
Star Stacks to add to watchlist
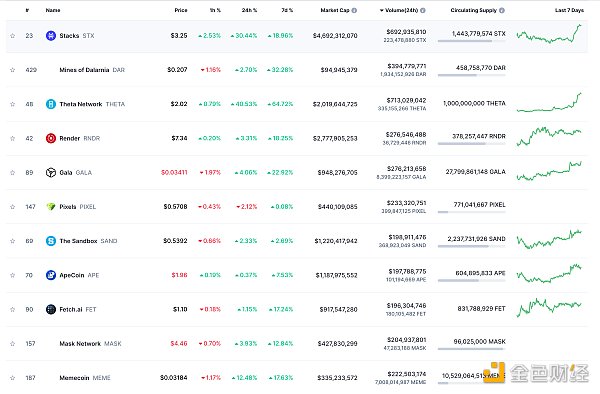click(13, 36)
